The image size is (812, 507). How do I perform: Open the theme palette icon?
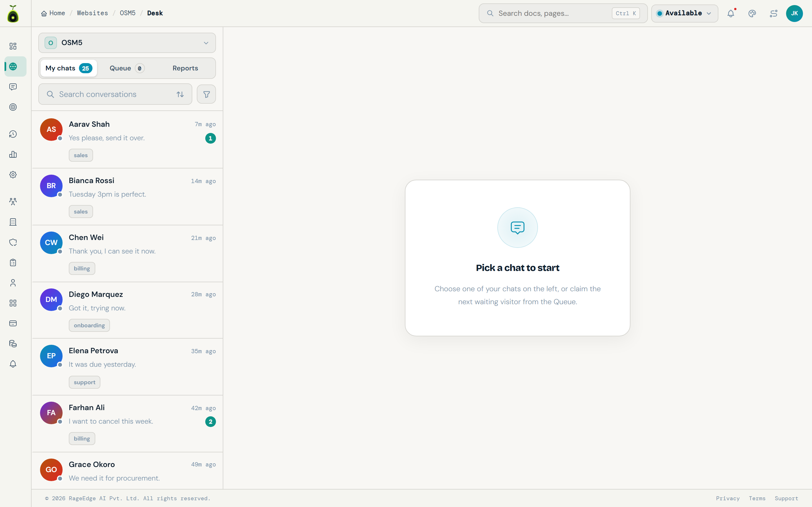[752, 14]
